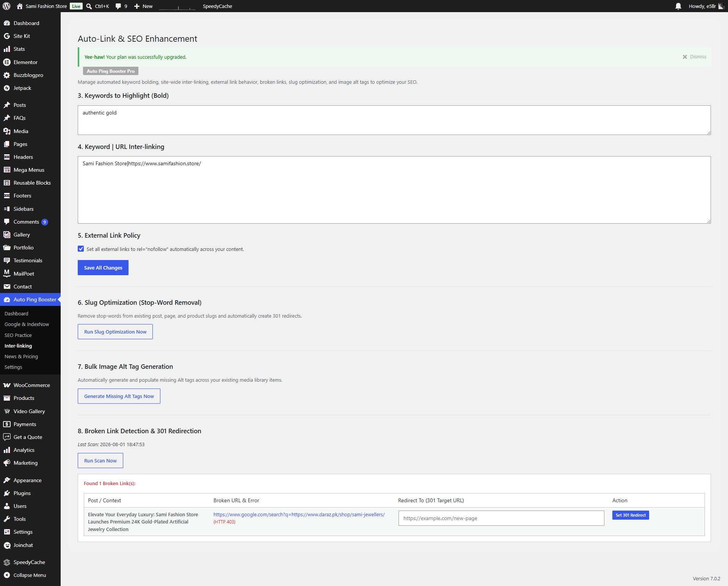Image resolution: width=728 pixels, height=586 pixels.
Task: Click the Redirect To target URL field
Action: pos(501,518)
